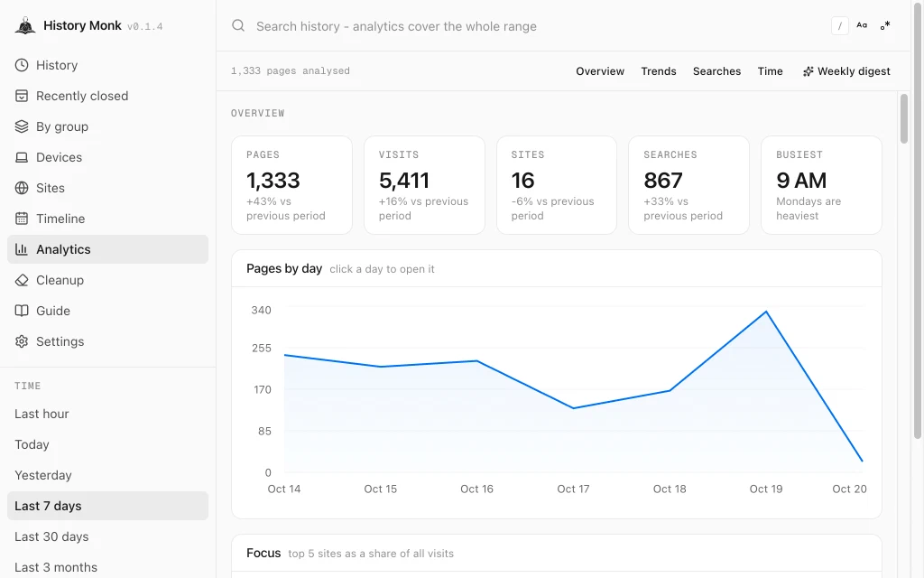Select the Last 7 days range
The image size is (924, 578).
click(108, 506)
